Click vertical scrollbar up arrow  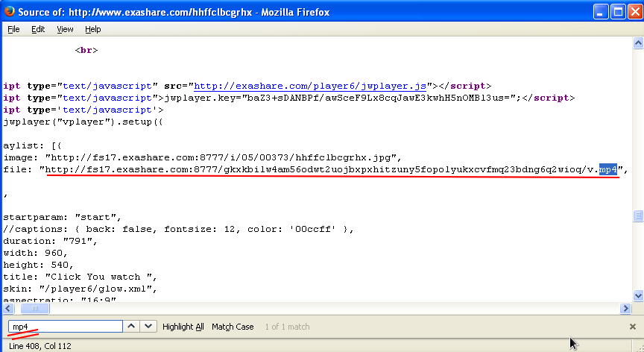[x=638, y=43]
